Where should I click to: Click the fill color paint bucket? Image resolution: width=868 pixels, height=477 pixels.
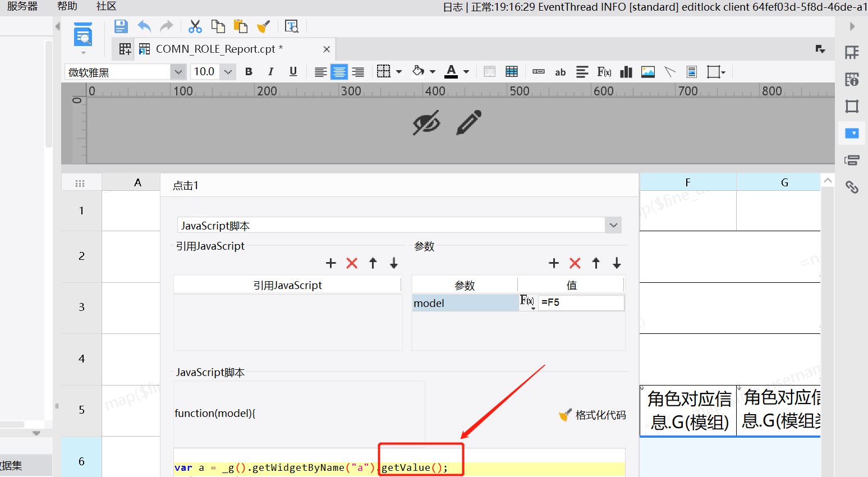pyautogui.click(x=419, y=71)
